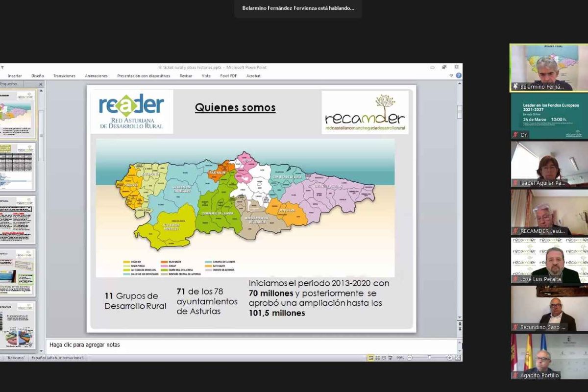Select the third slide thumbnail with red text

pyautogui.click(x=18, y=220)
